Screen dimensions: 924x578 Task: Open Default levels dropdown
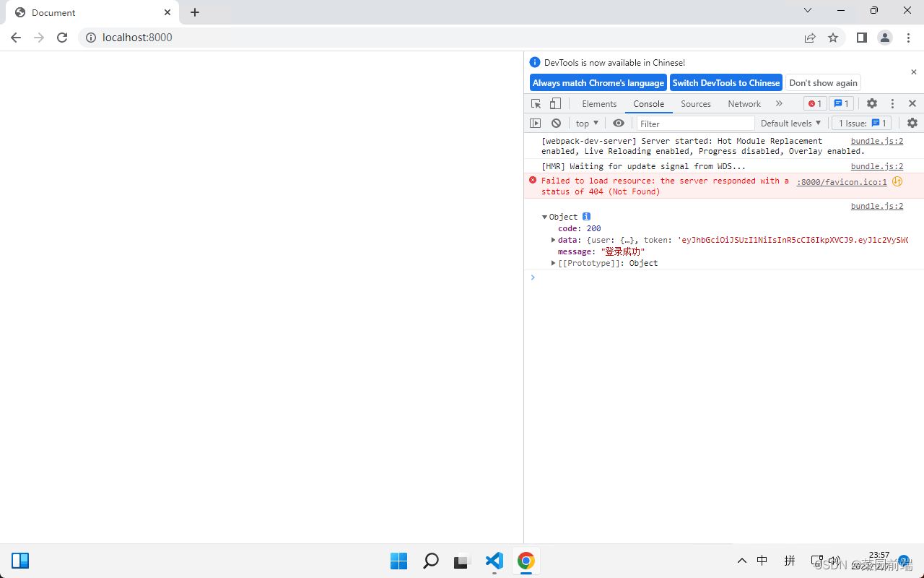point(790,124)
